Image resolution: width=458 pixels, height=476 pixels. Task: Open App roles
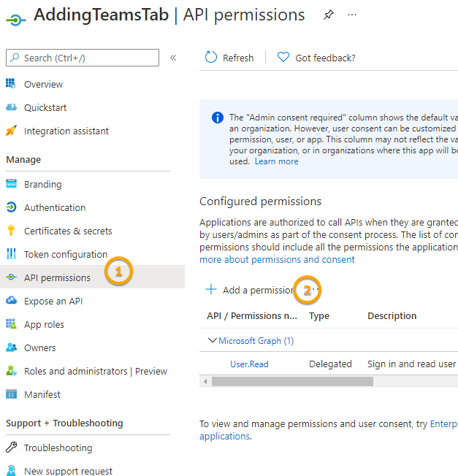coord(44,325)
